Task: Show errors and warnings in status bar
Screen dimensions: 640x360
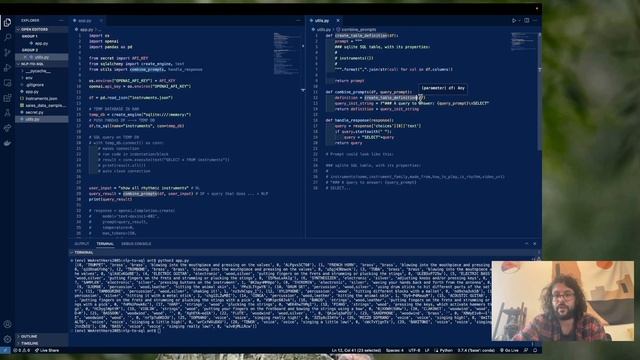Action: 22,350
